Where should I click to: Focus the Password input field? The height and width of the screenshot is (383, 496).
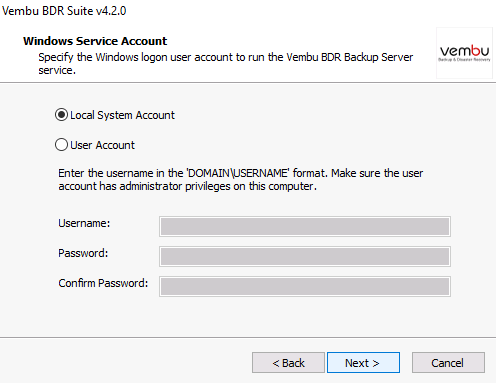pyautogui.click(x=305, y=257)
